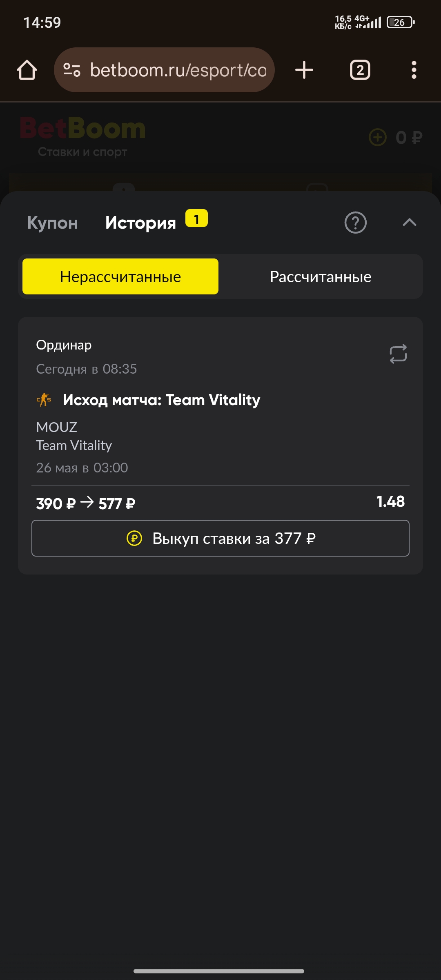Image resolution: width=441 pixels, height=980 pixels.
Task: Tap Выкуп ставки за 377 ₽ button
Action: click(220, 538)
